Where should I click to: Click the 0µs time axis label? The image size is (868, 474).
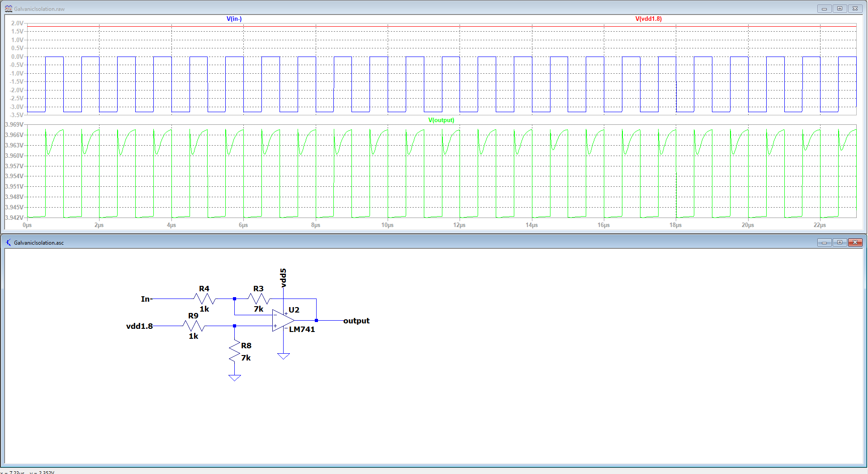tap(27, 225)
